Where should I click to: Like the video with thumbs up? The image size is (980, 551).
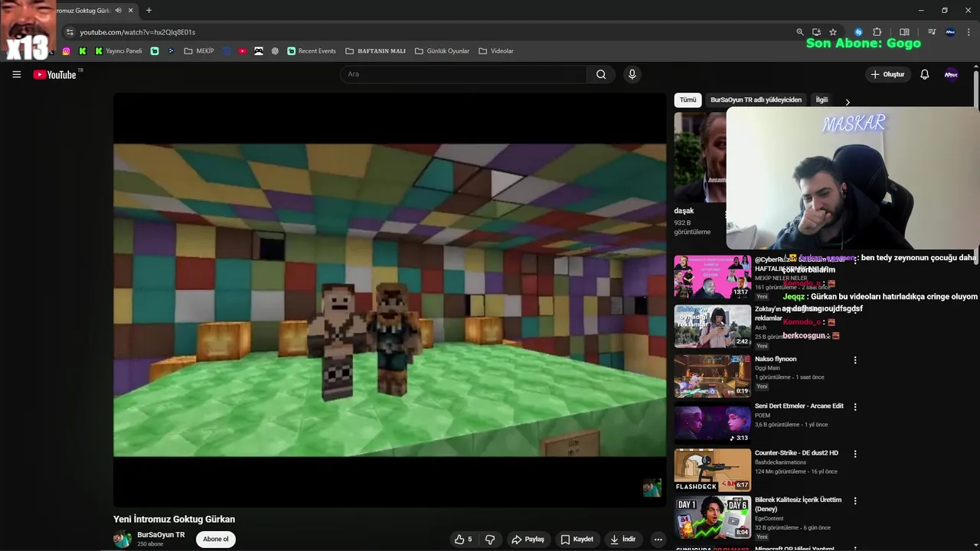(463, 540)
